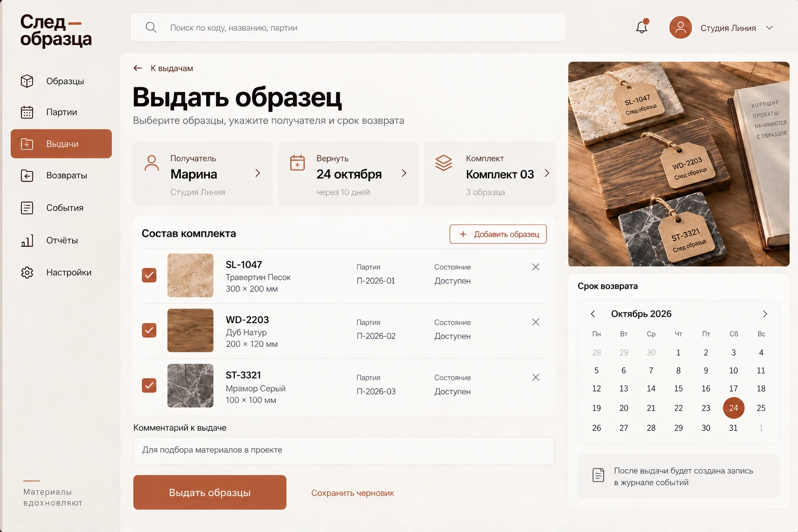Click the Возвраты return icon in sidebar

27,176
